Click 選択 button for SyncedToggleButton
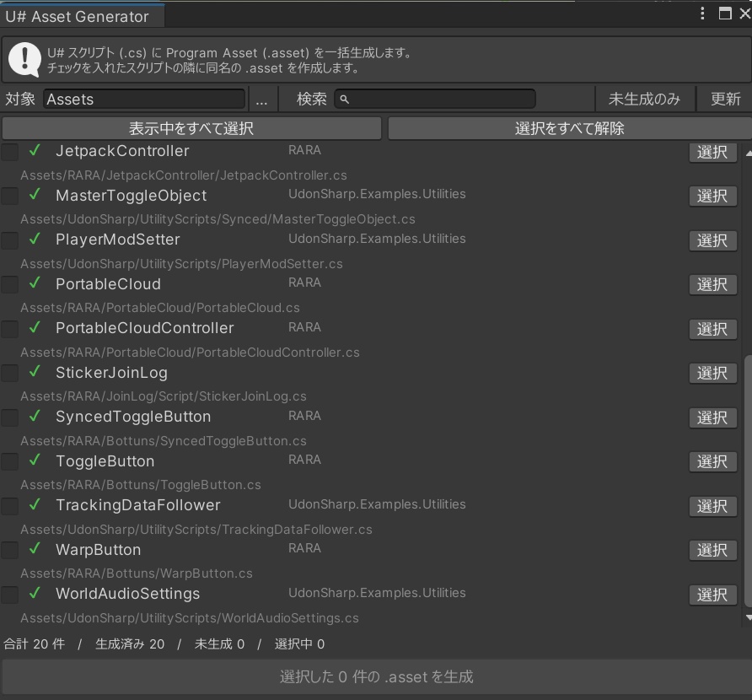The width and height of the screenshot is (752, 700). pos(712,417)
